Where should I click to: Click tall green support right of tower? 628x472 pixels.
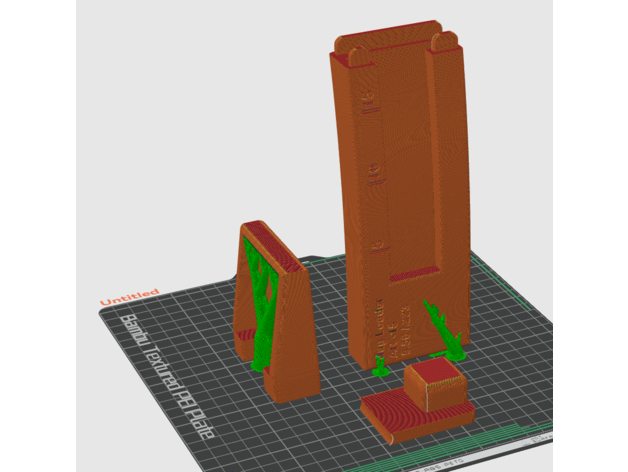(441, 327)
